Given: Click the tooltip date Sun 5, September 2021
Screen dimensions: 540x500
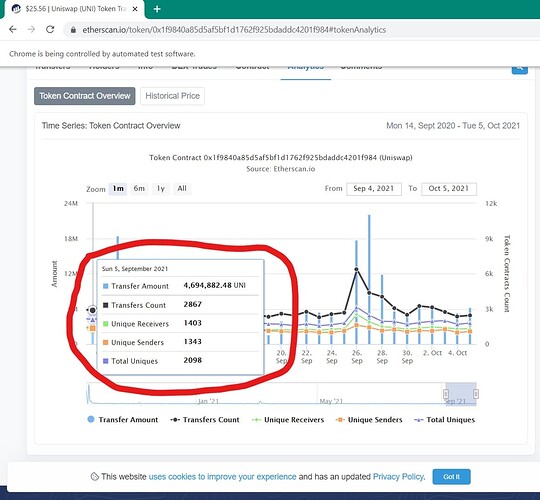Looking at the screenshot, I should coord(135,269).
